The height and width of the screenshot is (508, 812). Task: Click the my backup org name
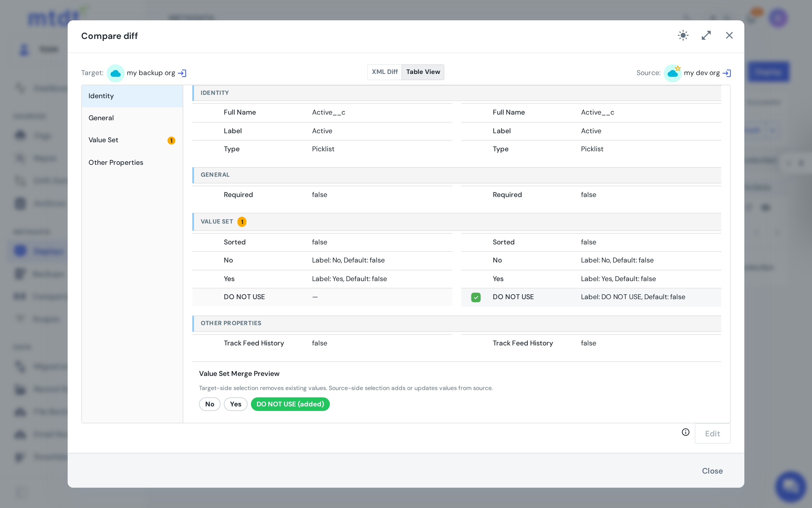[151, 73]
